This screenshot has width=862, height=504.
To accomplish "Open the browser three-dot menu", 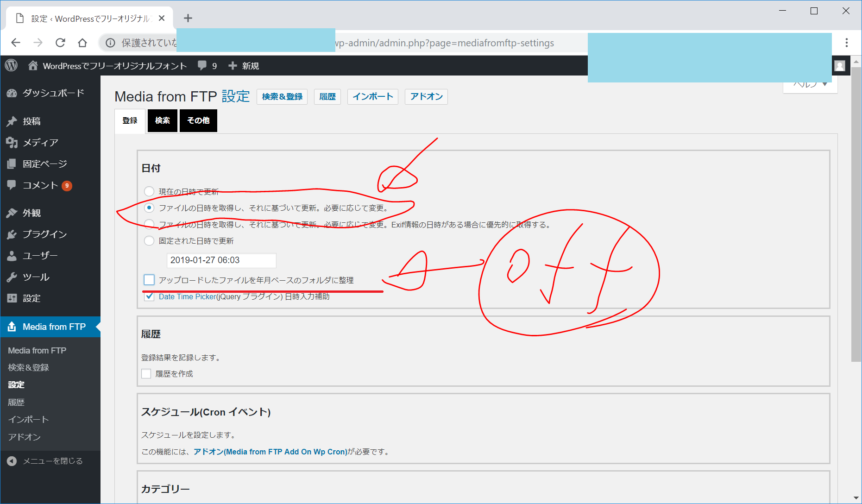I will click(847, 43).
